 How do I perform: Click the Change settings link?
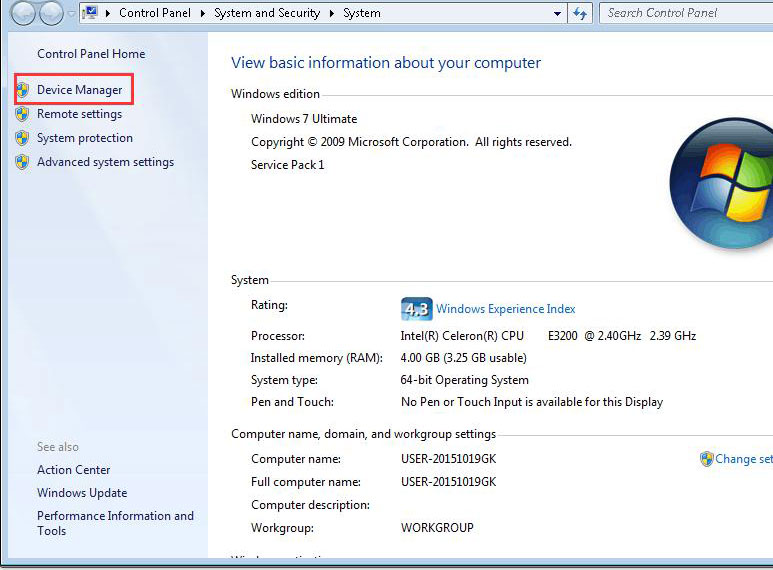click(x=743, y=459)
